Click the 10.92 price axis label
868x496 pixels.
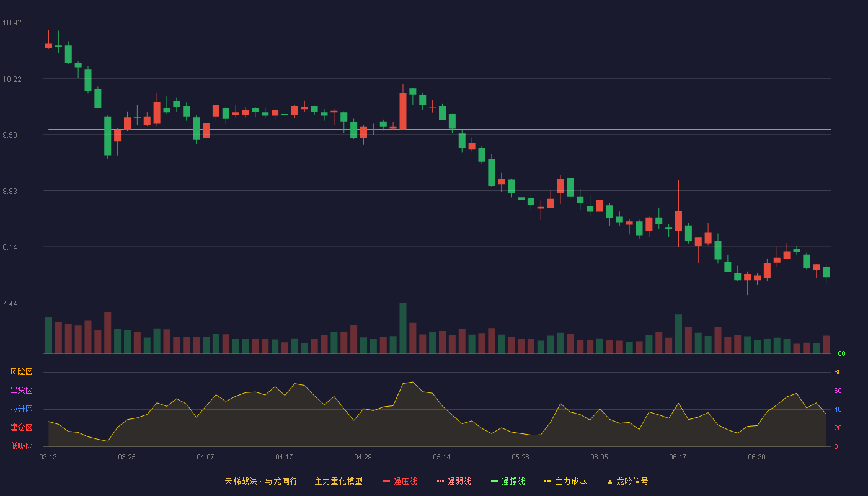12,23
